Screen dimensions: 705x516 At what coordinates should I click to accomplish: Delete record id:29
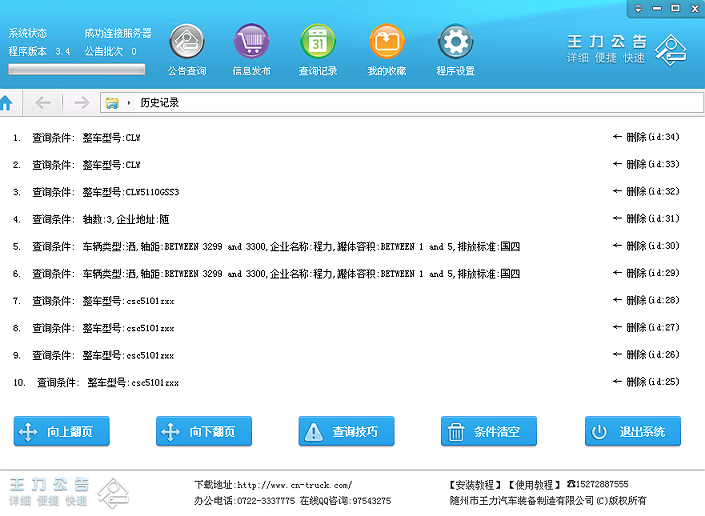pyautogui.click(x=646, y=273)
